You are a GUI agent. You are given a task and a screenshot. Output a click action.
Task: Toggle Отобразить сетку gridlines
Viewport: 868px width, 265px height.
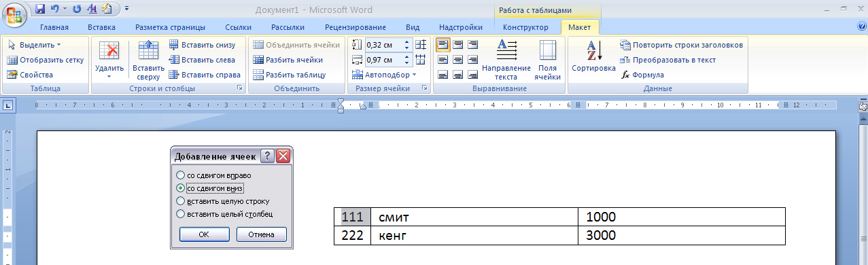(x=46, y=60)
